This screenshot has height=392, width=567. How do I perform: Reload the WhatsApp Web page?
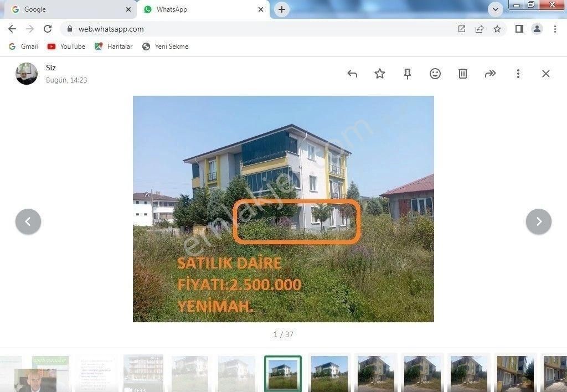48,29
